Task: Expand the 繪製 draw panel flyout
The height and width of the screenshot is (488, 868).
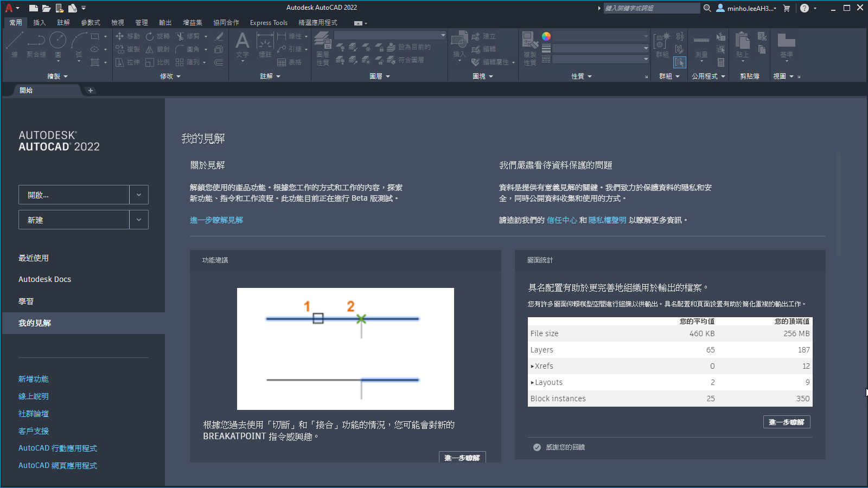Action: [x=58, y=76]
